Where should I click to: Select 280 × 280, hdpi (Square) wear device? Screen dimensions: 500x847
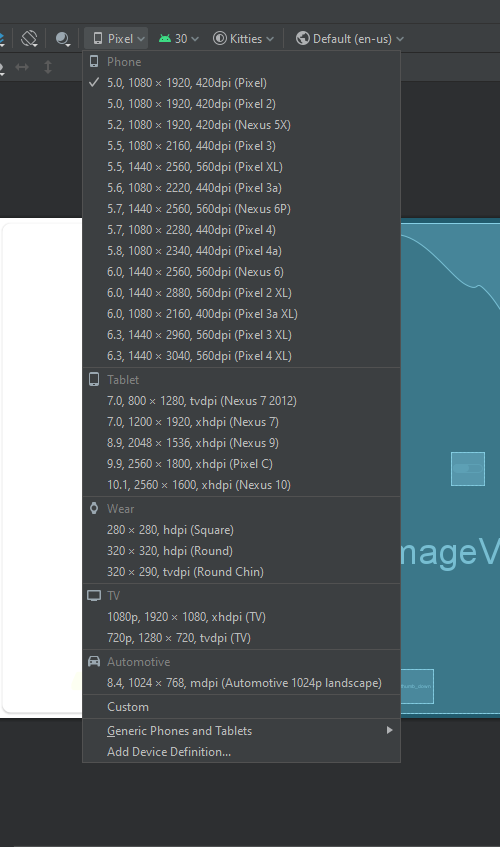point(241,530)
